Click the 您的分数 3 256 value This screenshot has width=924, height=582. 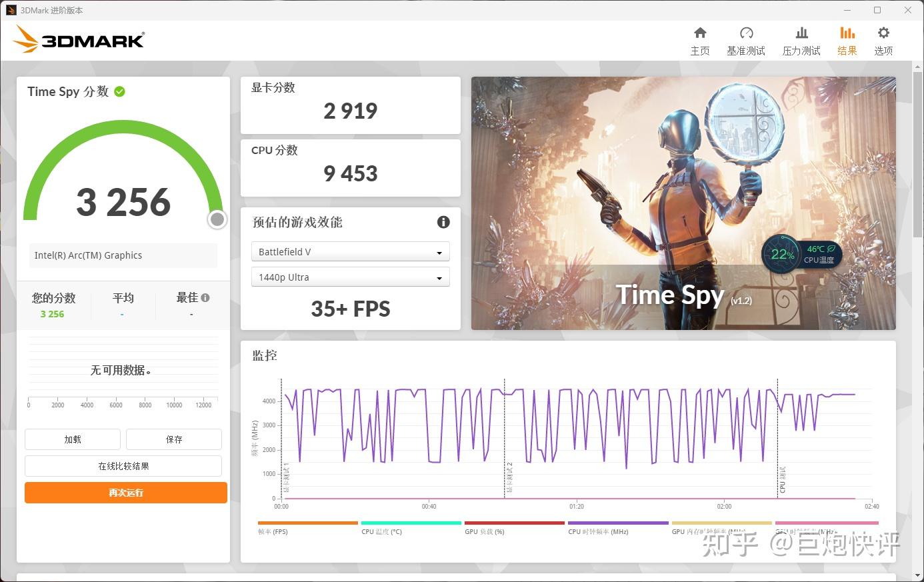coord(52,314)
